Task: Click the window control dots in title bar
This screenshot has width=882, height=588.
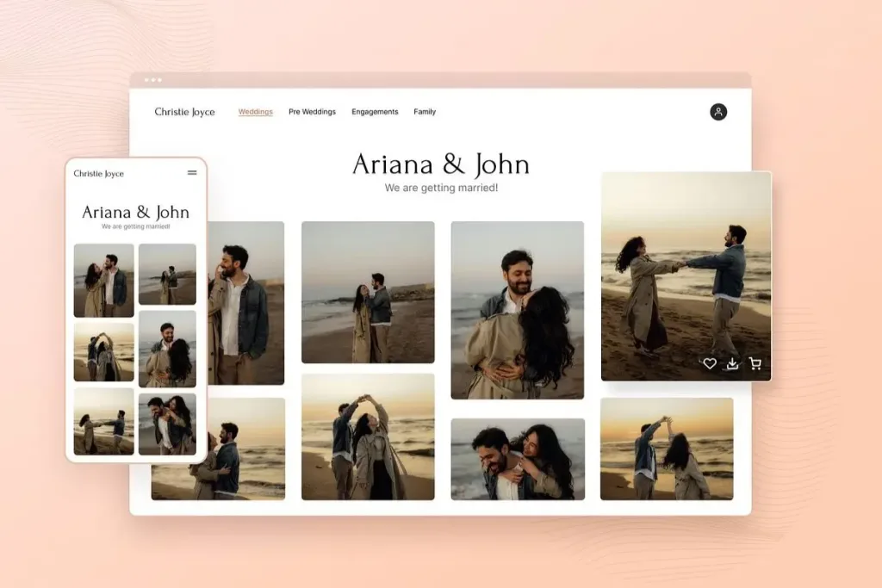Action: [153, 80]
